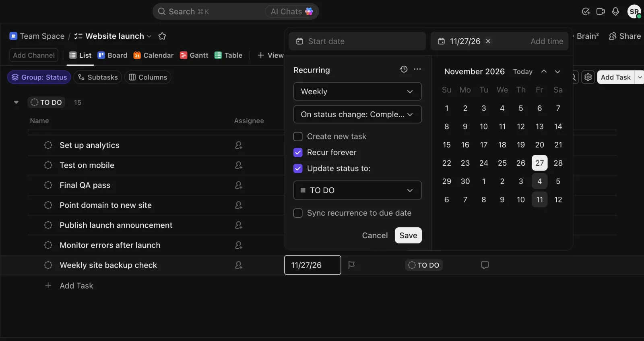The image size is (644, 341).
Task: Click the Share button icon
Action: [x=613, y=36]
